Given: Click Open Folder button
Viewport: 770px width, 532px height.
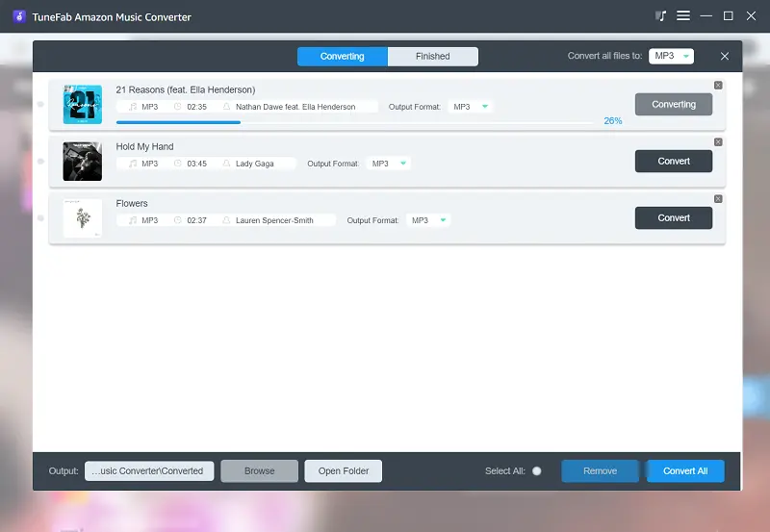Looking at the screenshot, I should 344,471.
